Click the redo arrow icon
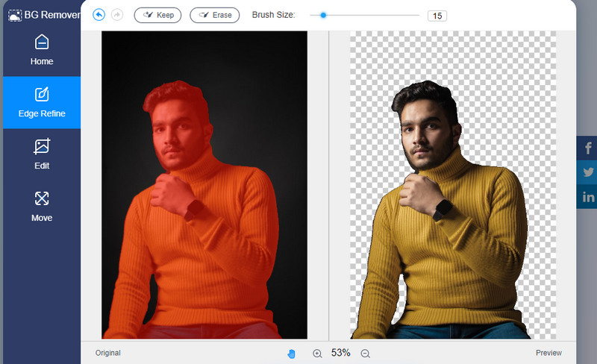The width and height of the screenshot is (597, 364). pos(116,15)
